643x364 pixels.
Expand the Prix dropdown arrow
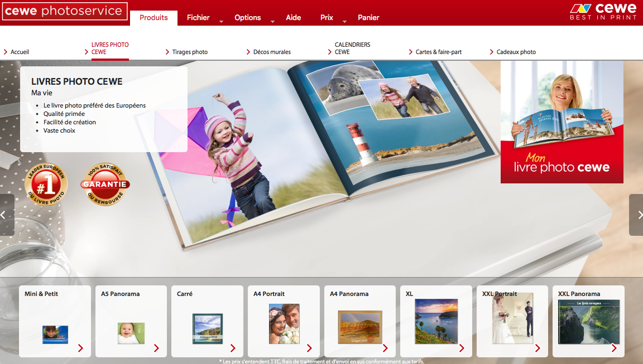345,21
